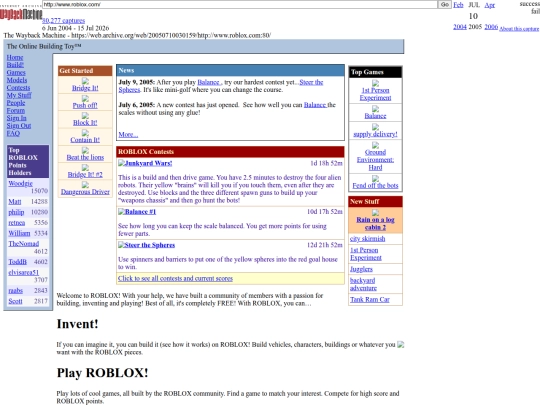Viewport: 540px width, 405px height.
Task: Click the image icon beside Steer the Spheres
Action: click(x=121, y=245)
